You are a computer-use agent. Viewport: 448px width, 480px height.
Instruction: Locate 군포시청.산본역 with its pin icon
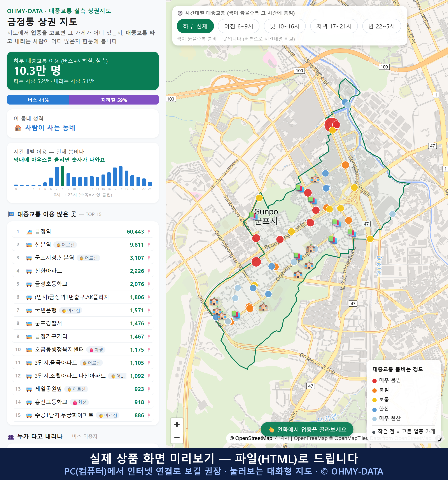(x=149, y=258)
